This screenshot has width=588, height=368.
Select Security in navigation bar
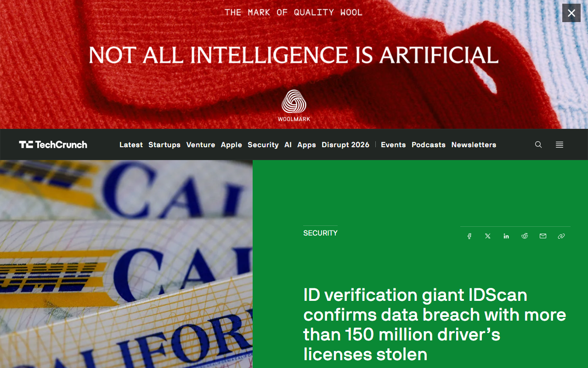pyautogui.click(x=263, y=144)
